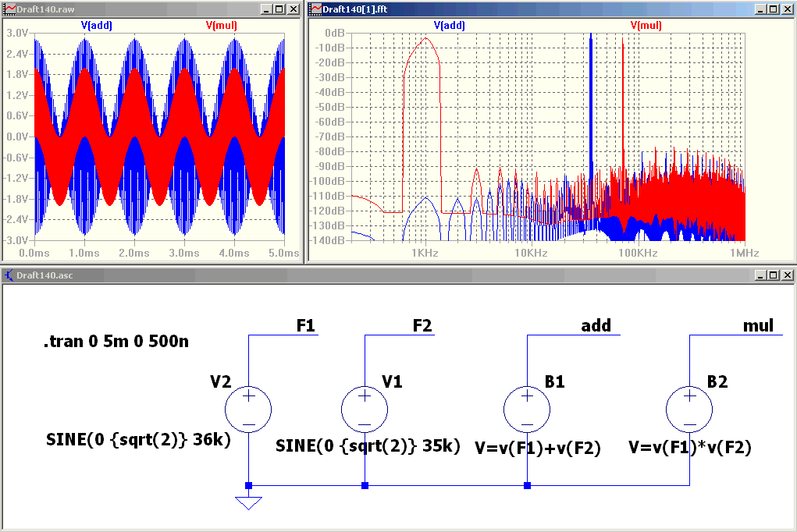This screenshot has width=797, height=532.
Task: Click the SINE(0 {sqrt(2)} 36k) value text
Action: [138, 439]
